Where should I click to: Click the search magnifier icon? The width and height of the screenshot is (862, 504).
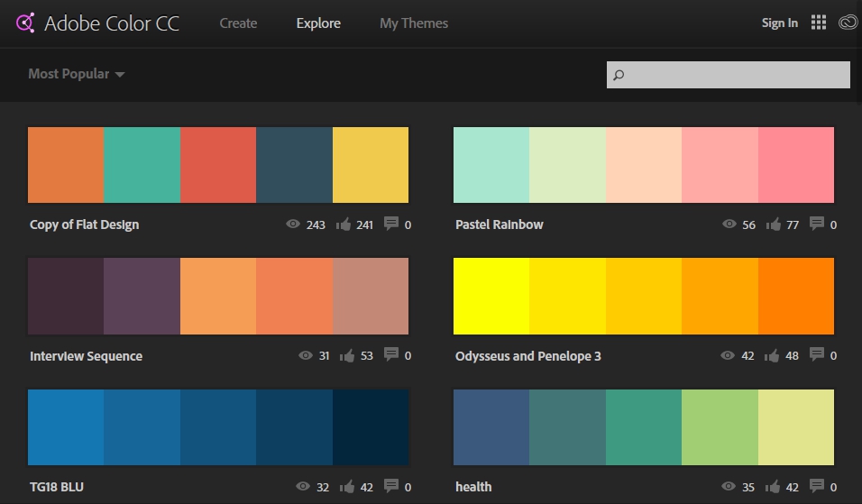[619, 75]
